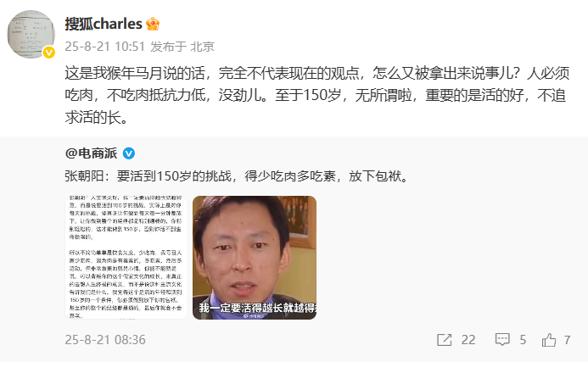
Task: Like the reposted post thumbs-up icon
Action: (x=549, y=340)
